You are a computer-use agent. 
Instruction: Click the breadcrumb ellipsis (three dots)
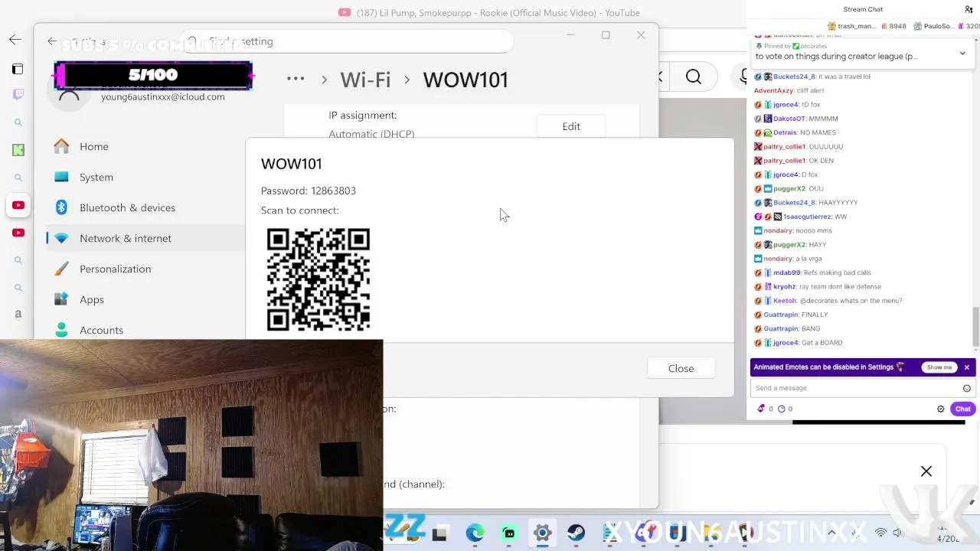[296, 79]
